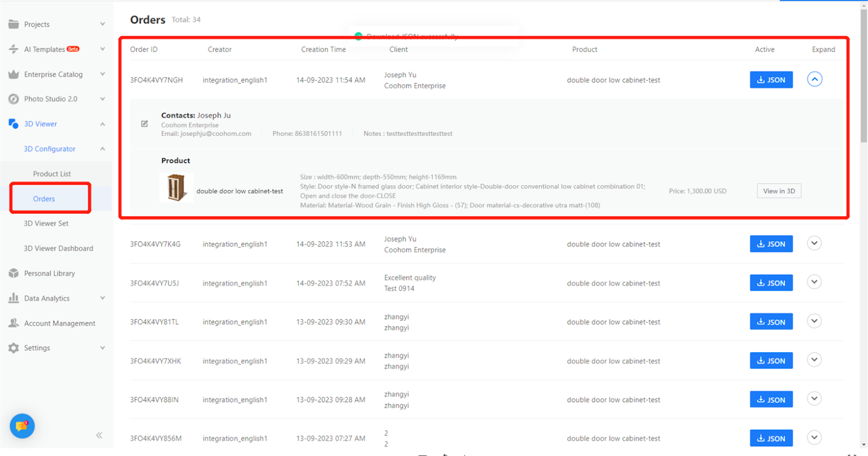Download JSON for order 3FO4K4VY7NGH
This screenshot has height=456, width=868.
point(771,80)
